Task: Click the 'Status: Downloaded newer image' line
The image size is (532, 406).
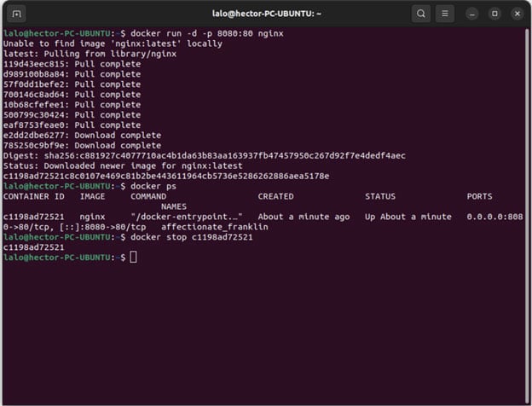Action: [123, 166]
